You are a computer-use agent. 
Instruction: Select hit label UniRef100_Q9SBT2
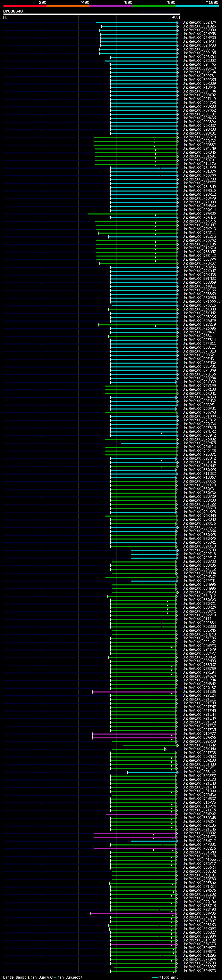(x=199, y=459)
